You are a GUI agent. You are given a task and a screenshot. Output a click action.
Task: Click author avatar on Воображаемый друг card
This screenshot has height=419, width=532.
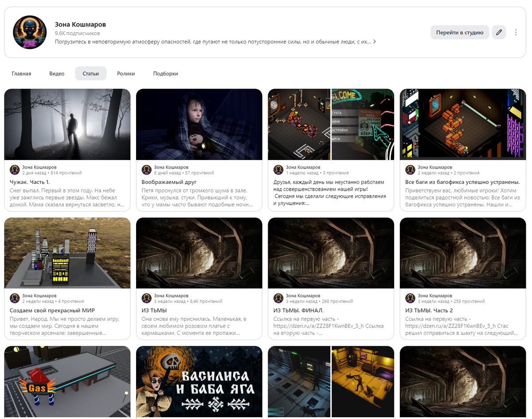tap(146, 170)
